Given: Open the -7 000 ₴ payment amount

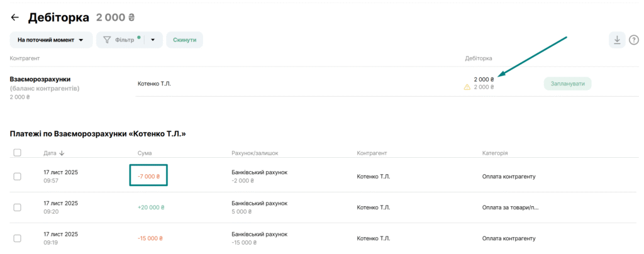Looking at the screenshot, I should [x=149, y=176].
